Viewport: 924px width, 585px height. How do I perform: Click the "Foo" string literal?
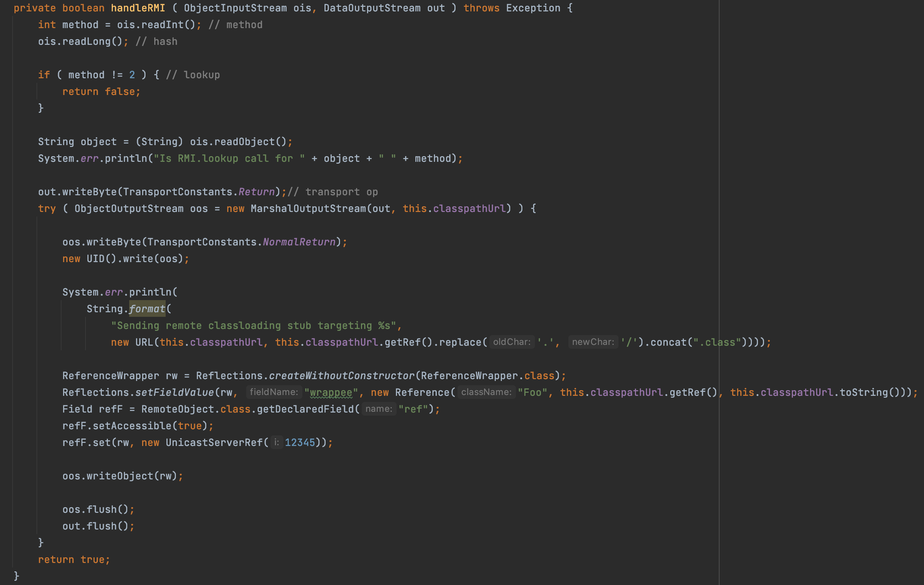coord(532,392)
